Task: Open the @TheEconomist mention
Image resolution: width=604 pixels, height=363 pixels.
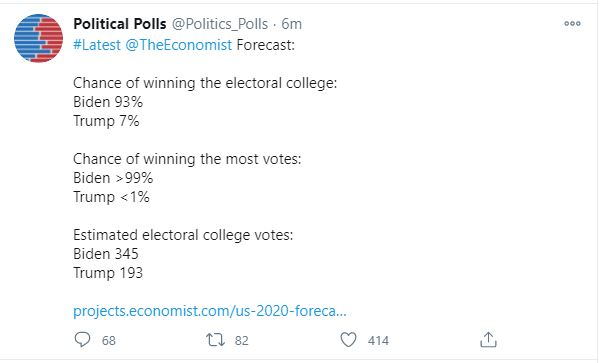Action: click(x=179, y=45)
